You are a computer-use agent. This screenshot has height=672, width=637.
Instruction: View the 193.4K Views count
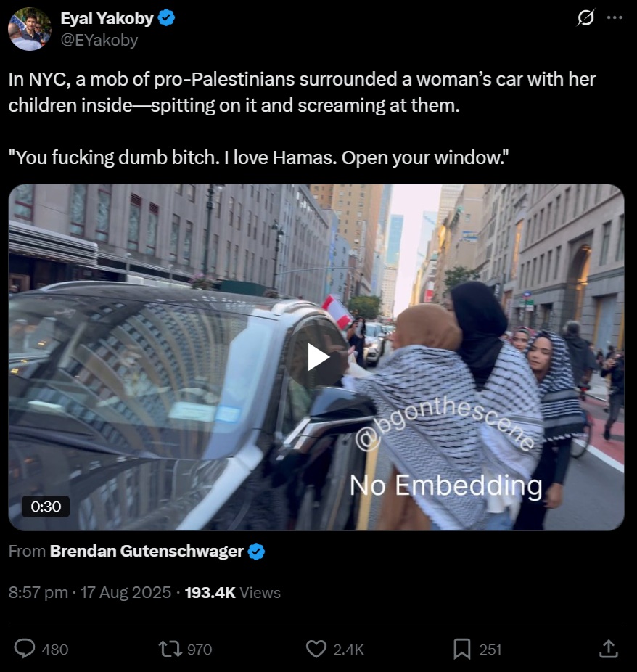tap(233, 592)
